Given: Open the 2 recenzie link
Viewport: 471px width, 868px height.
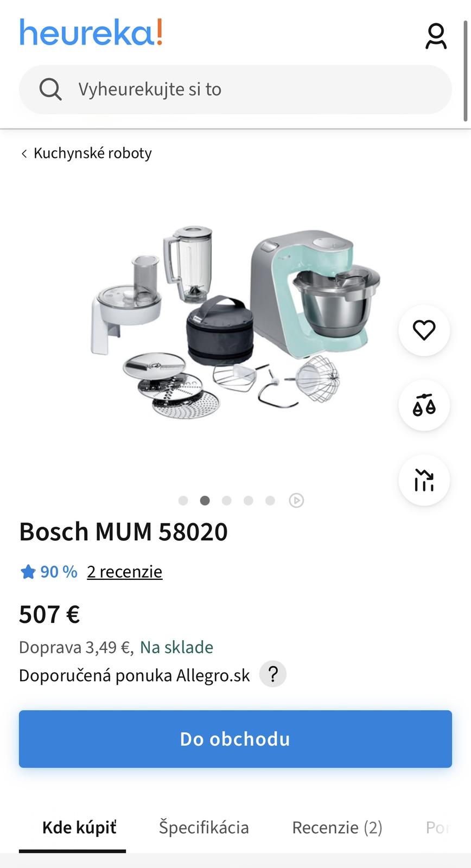Looking at the screenshot, I should 125,572.
